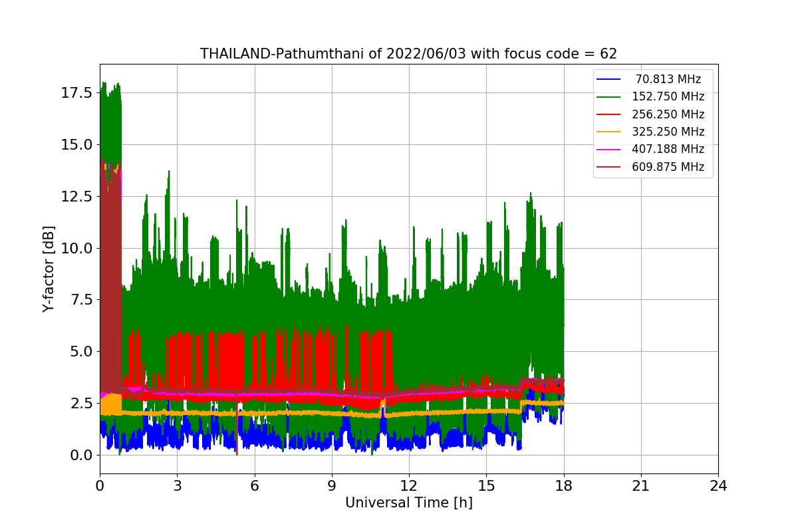Click the x-axis tick label 18
798x532 pixels.
563,486
